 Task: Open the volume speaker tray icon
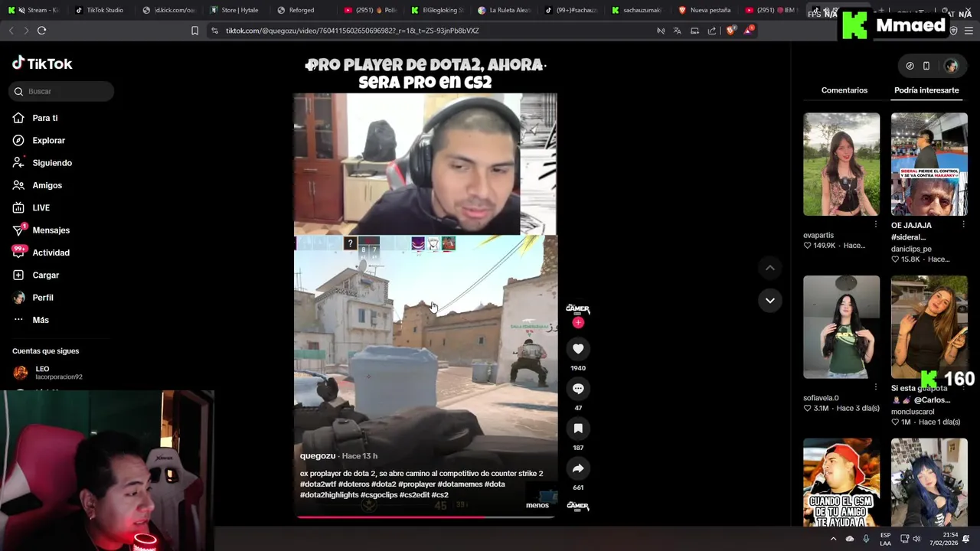tap(916, 539)
